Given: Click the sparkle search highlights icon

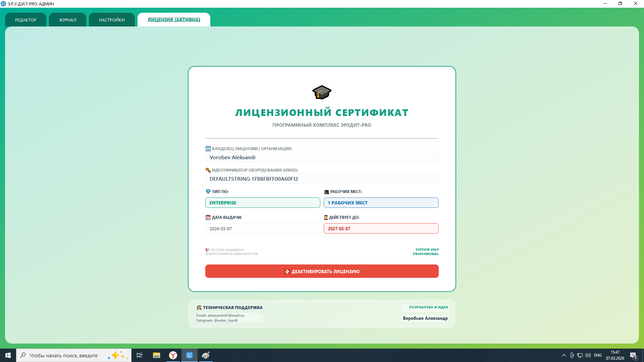Looking at the screenshot, I should coord(118,355).
